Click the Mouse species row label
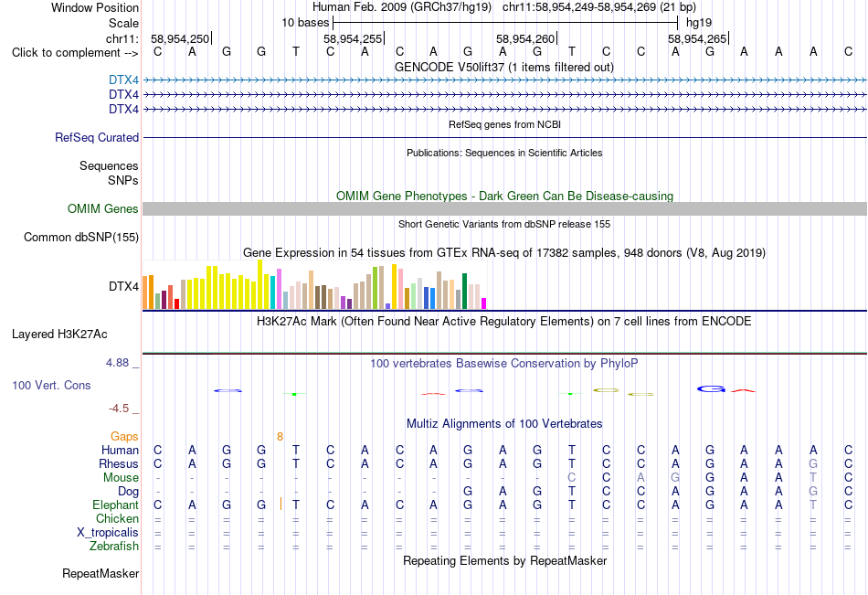868x595 pixels. point(121,477)
